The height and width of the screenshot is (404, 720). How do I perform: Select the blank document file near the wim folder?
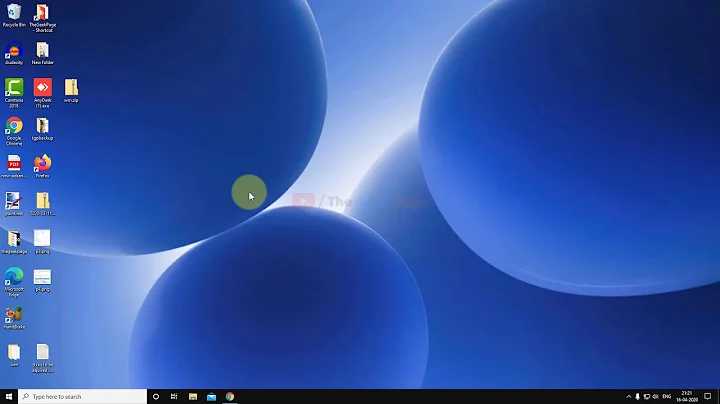pos(43,358)
